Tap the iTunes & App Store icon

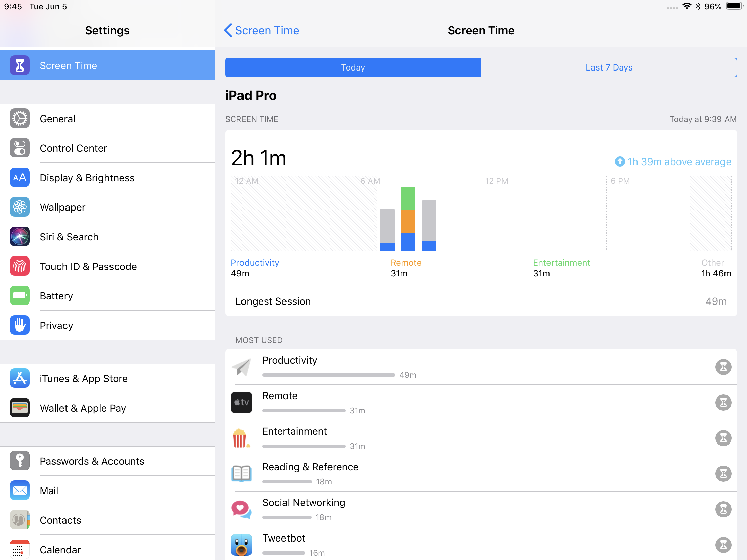[x=19, y=378]
